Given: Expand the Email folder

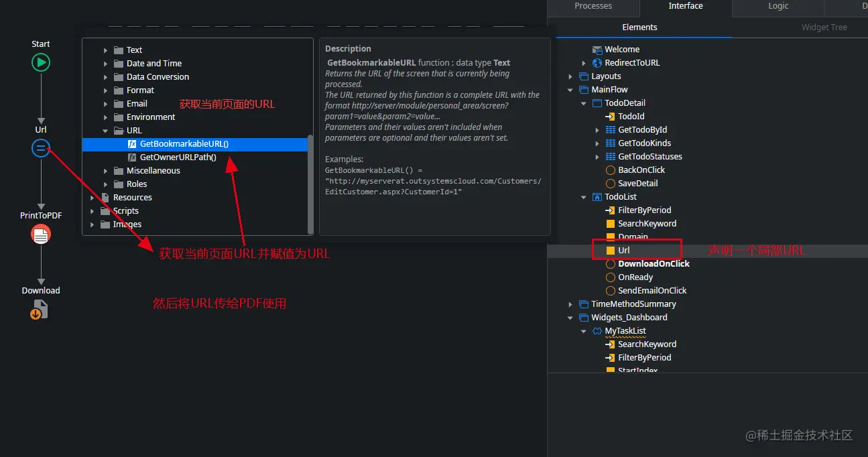Looking at the screenshot, I should click(x=105, y=104).
